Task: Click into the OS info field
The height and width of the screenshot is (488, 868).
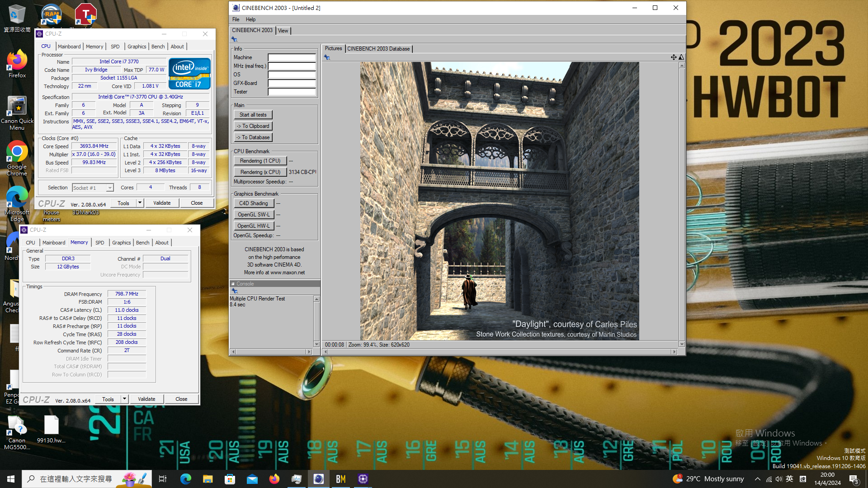Action: [292, 75]
